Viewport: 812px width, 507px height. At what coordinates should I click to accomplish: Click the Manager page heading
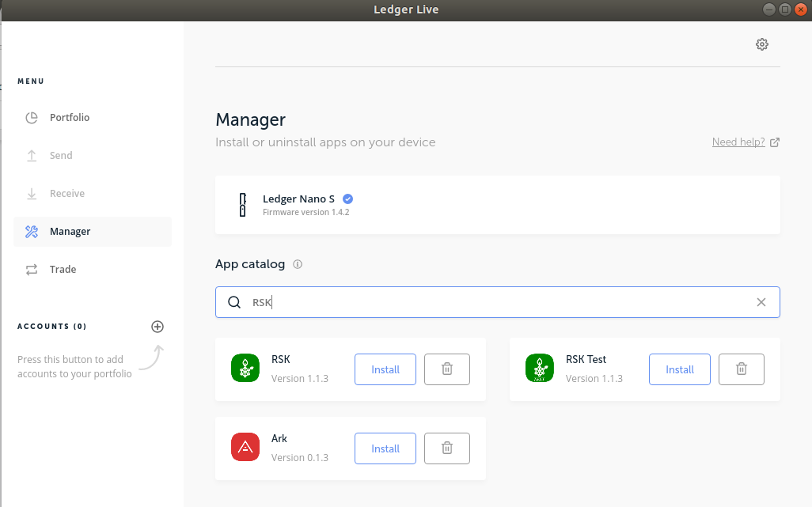click(x=251, y=119)
